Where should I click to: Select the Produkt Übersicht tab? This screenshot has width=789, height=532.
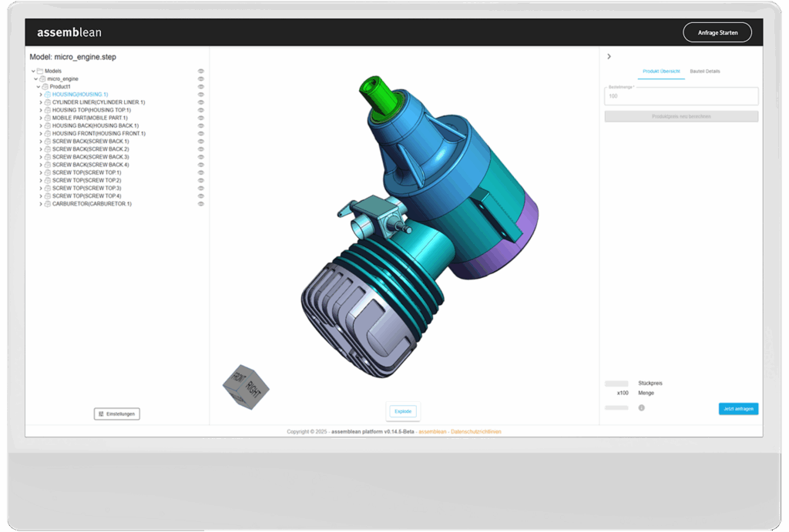click(x=661, y=72)
